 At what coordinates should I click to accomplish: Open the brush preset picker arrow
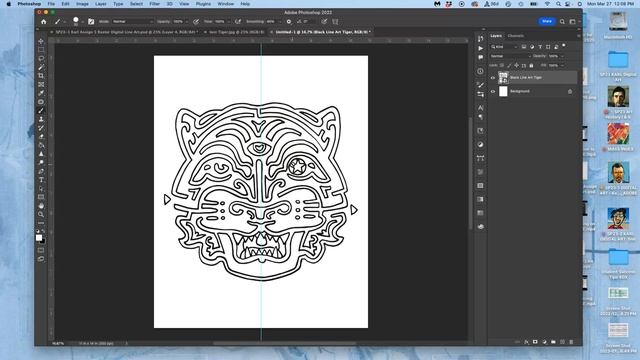tap(82, 22)
